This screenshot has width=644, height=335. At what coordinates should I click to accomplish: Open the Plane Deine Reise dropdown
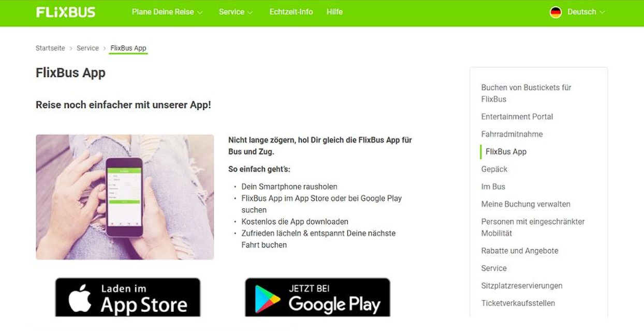167,12
